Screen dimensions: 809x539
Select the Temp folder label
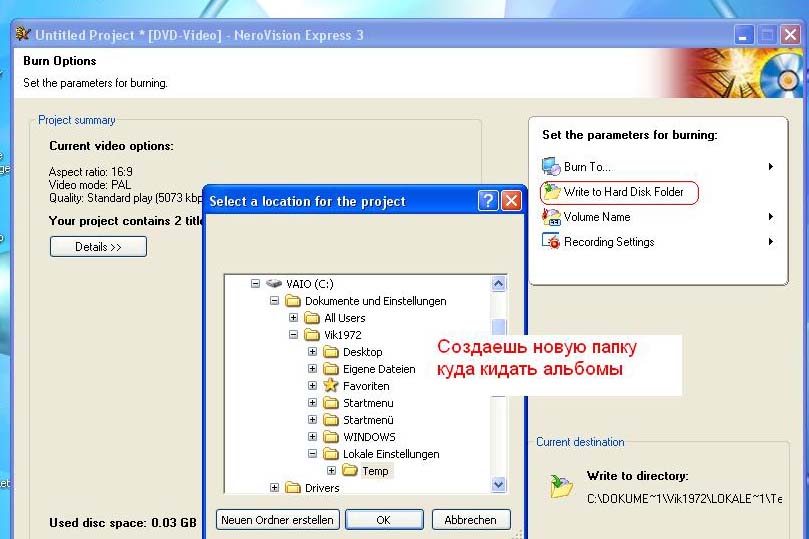point(376,471)
